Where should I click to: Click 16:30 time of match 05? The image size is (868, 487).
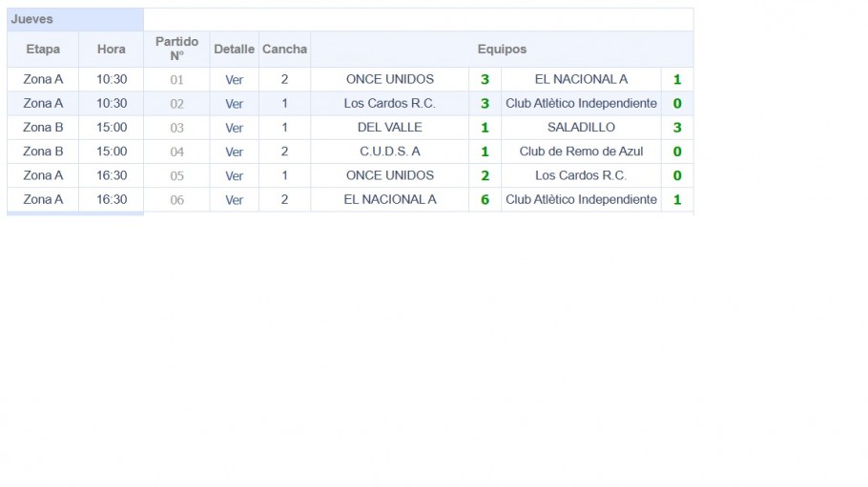pyautogui.click(x=112, y=175)
